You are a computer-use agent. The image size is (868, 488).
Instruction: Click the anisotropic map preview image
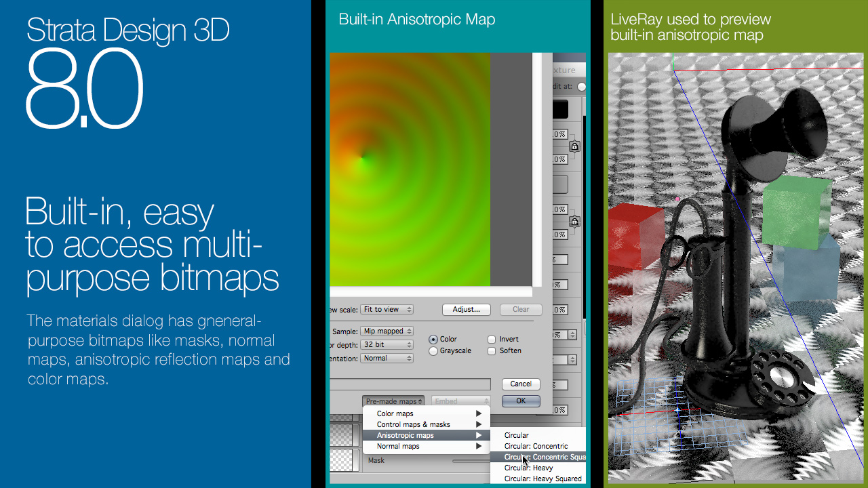tap(410, 169)
